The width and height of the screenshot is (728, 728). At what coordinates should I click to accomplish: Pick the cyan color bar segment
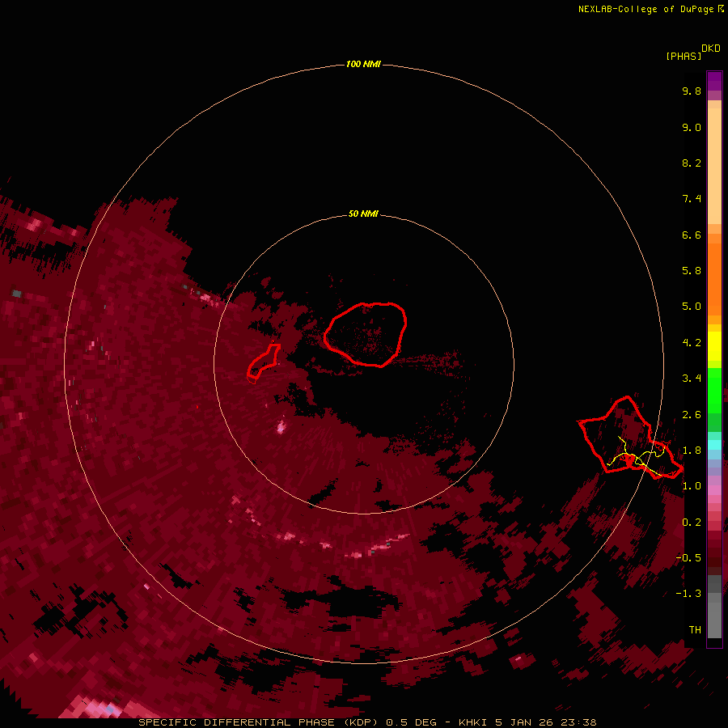pos(714,445)
